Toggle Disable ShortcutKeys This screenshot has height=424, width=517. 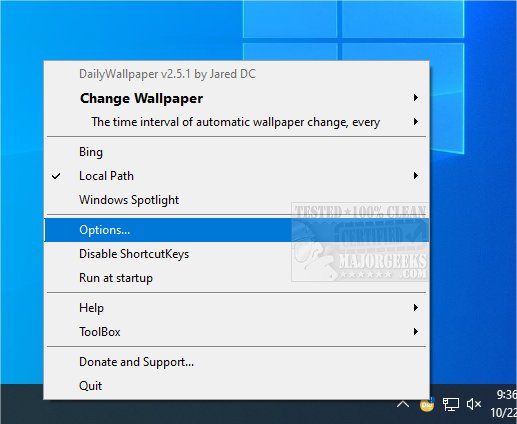coord(236,254)
